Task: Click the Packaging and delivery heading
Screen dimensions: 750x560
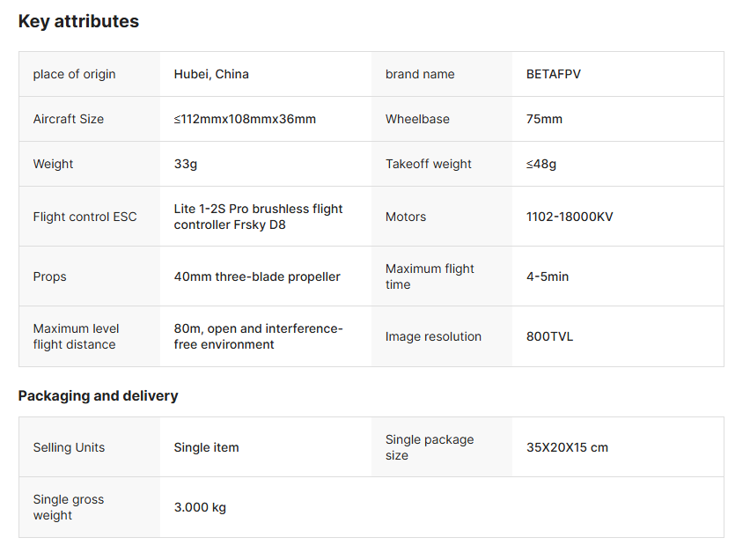Action: (x=98, y=396)
